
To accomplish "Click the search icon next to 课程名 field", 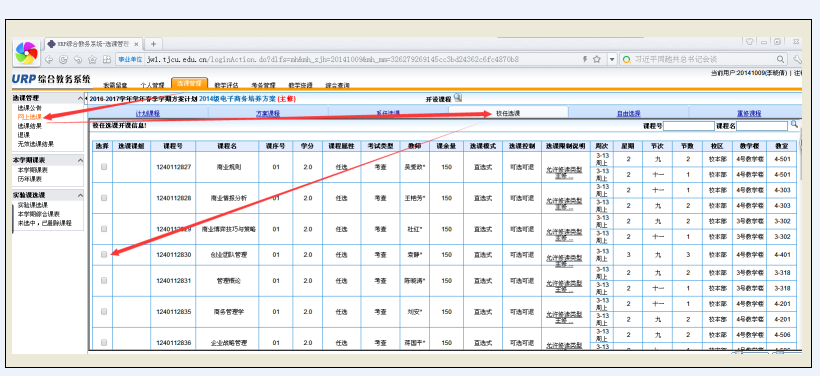I will (794, 124).
